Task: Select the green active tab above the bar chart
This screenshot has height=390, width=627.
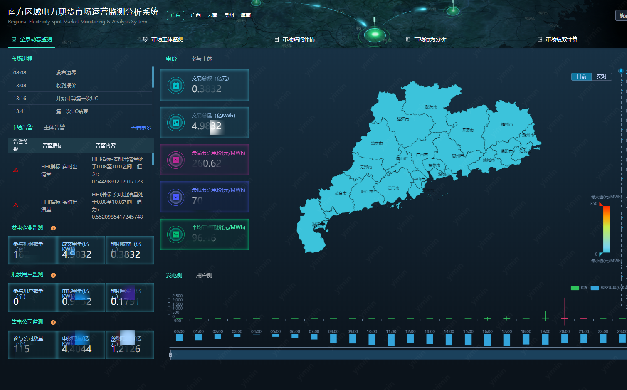Action: (x=174, y=276)
